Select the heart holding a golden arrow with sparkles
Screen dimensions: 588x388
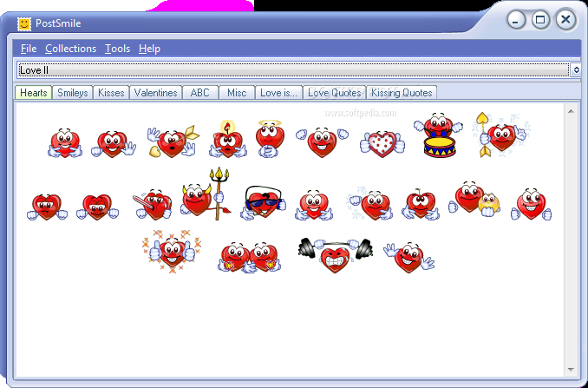[x=501, y=135]
